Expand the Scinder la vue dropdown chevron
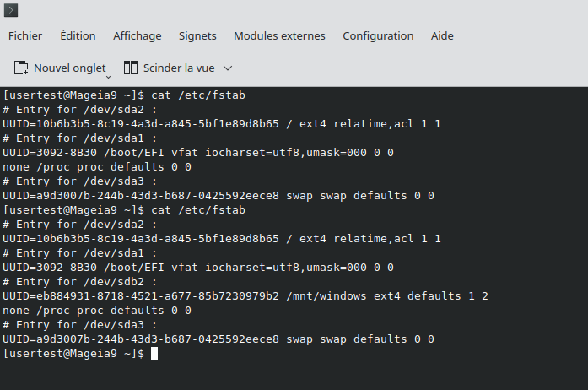The image size is (588, 390). [228, 68]
